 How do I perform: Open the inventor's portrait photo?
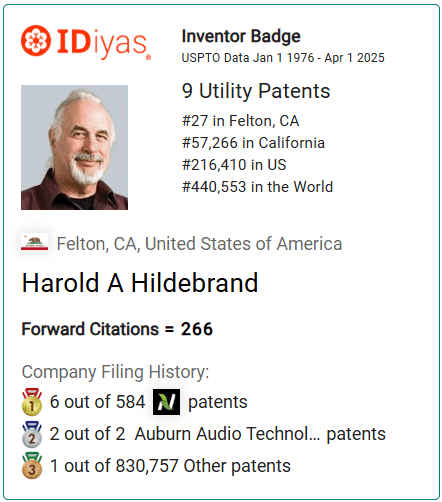pos(74,147)
